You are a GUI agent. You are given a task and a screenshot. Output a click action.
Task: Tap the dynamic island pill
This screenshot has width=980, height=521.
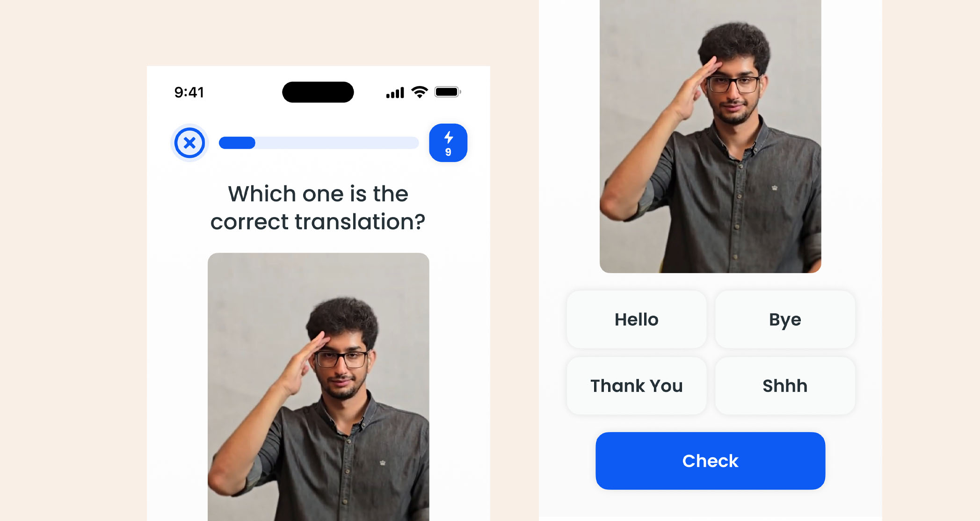[318, 92]
